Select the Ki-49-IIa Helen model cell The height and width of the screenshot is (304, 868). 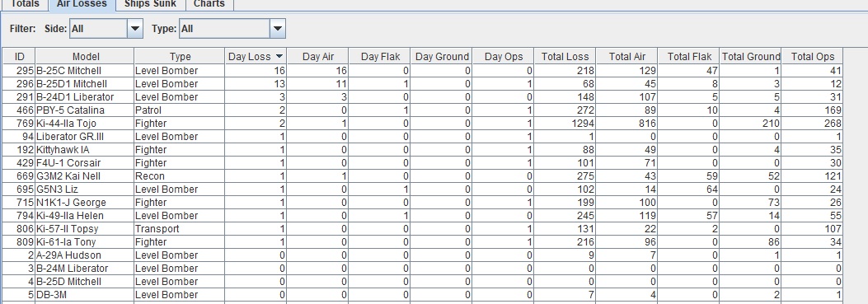pos(85,215)
